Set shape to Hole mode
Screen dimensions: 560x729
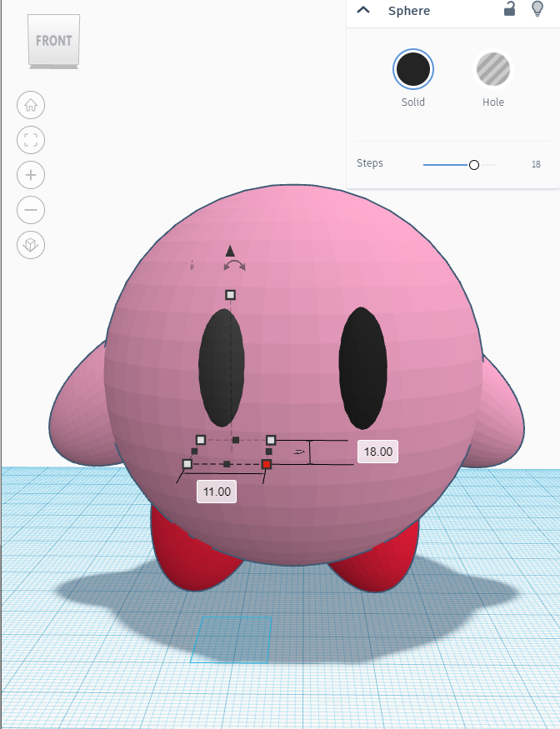[x=493, y=69]
